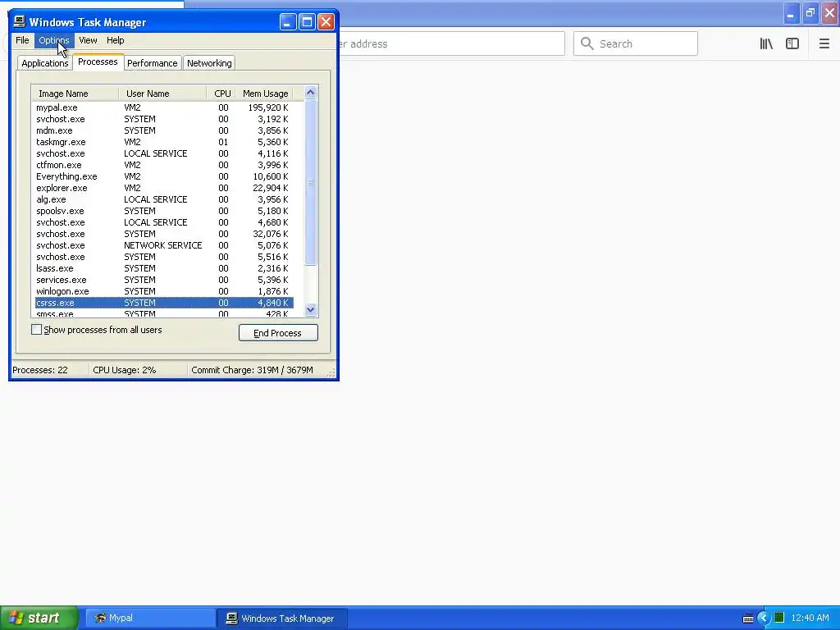Open the View menu
Viewport: 840px width, 630px height.
tap(88, 40)
